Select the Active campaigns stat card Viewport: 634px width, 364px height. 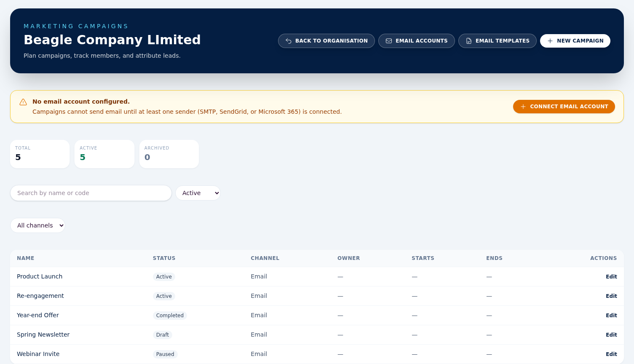(x=104, y=154)
